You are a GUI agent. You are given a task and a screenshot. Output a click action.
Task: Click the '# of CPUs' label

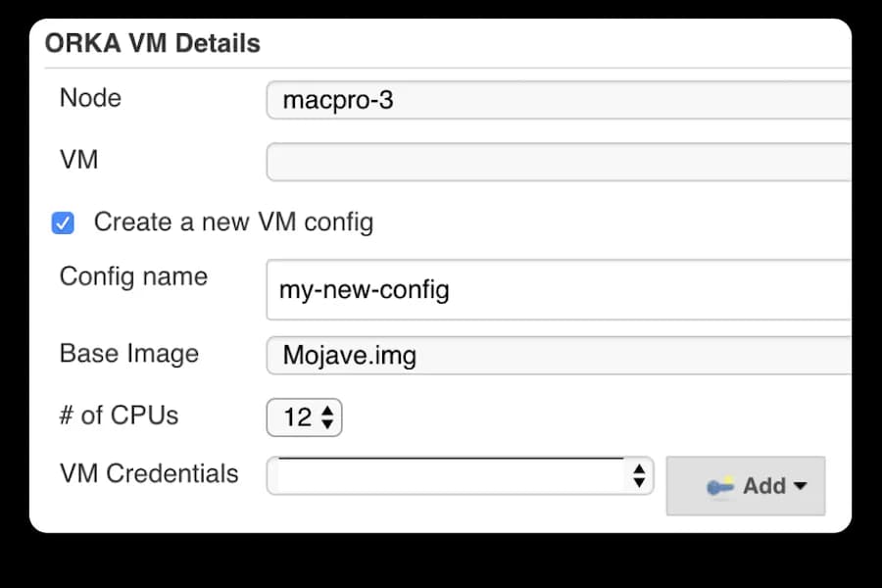coord(119,416)
